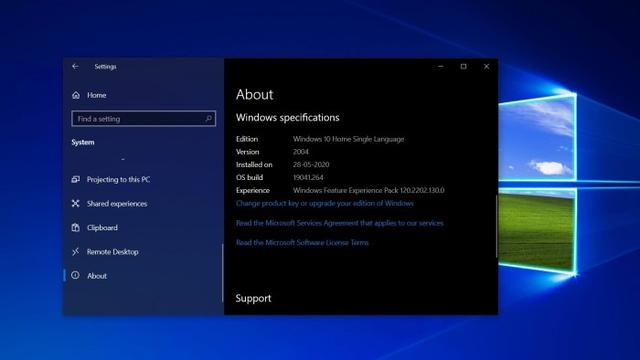Close the Settings window
Image resolution: width=640 pixels, height=360 pixels.
click(486, 66)
